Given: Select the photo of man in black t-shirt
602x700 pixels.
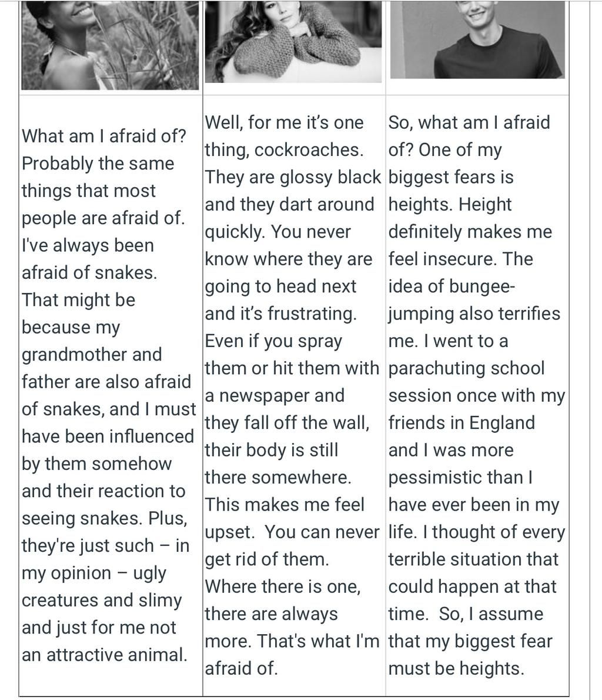Looking at the screenshot, I should [477, 39].
